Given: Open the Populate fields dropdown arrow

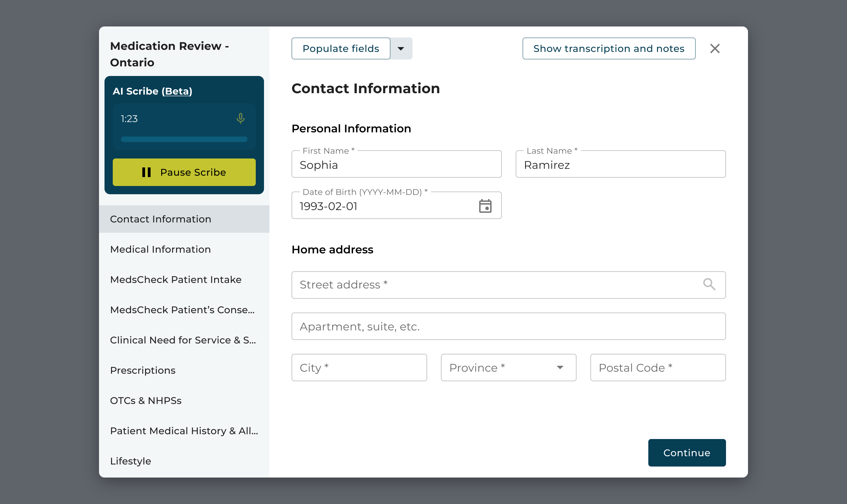Looking at the screenshot, I should tap(401, 48).
